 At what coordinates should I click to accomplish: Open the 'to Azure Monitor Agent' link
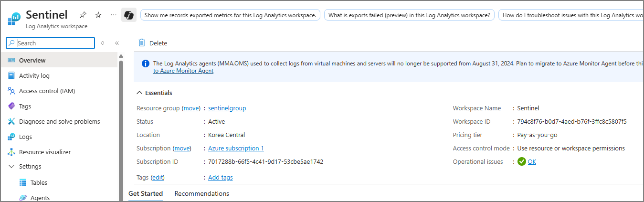[183, 71]
